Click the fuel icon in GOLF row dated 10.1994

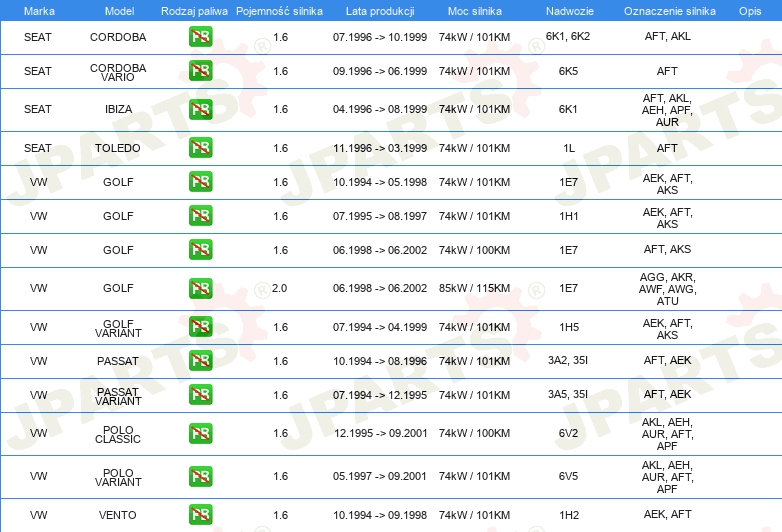click(200, 181)
